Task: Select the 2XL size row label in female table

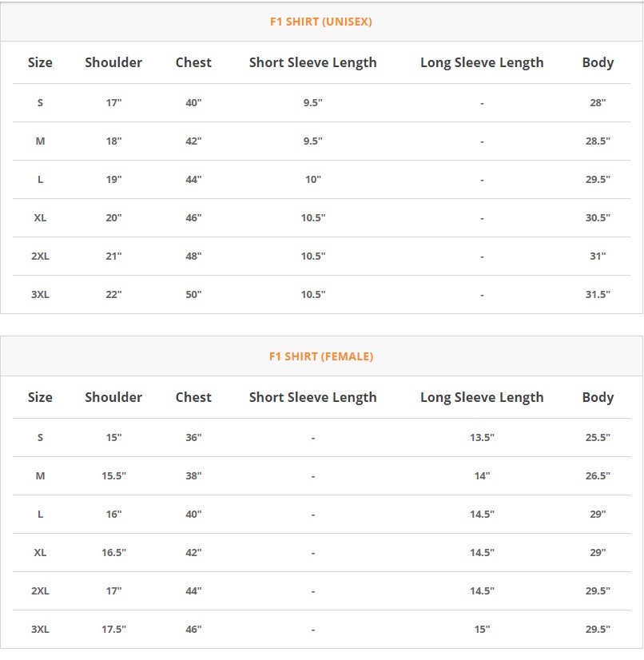Action: 40,590
